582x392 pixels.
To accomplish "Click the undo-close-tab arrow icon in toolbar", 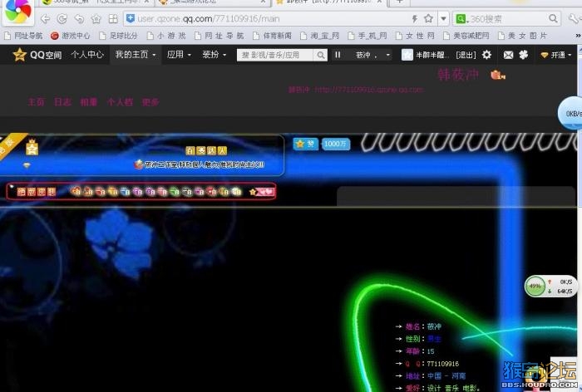I will (79, 19).
